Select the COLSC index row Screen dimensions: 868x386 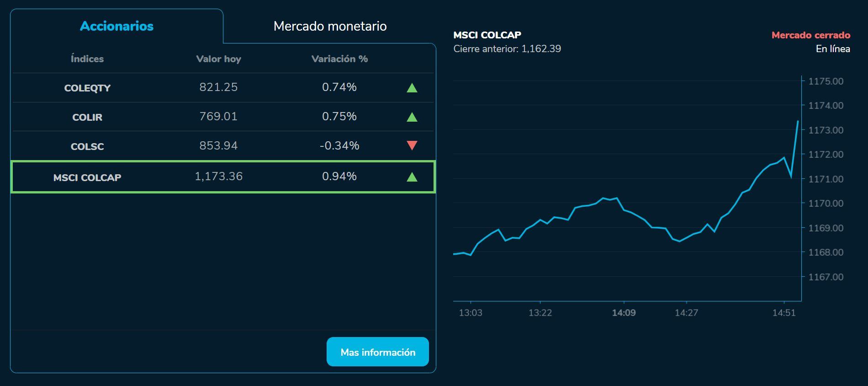click(x=224, y=146)
